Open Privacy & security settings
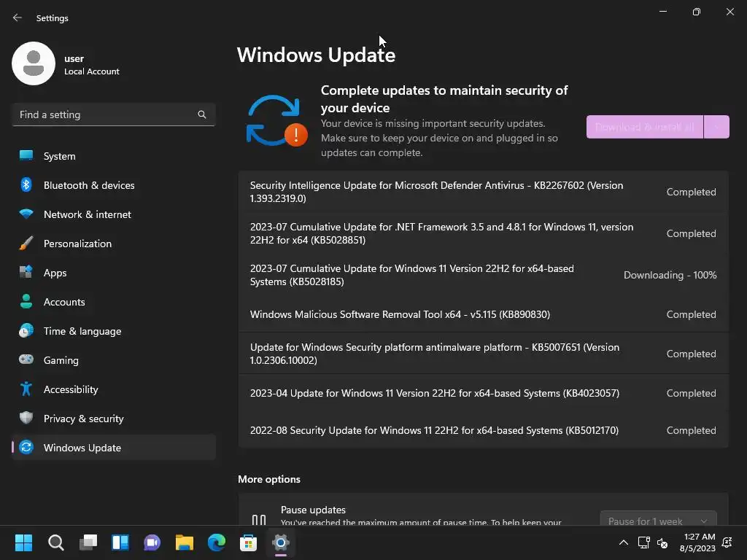 pyautogui.click(x=113, y=418)
